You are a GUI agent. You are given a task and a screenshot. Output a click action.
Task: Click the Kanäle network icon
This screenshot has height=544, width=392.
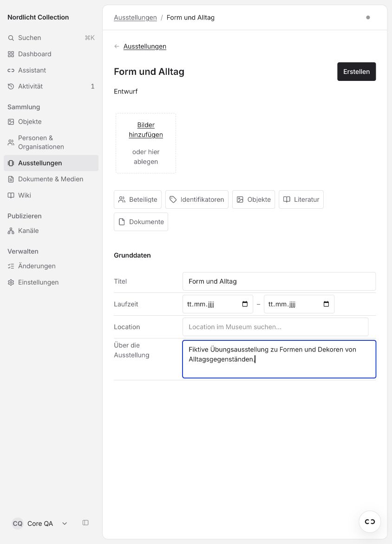coord(11,231)
